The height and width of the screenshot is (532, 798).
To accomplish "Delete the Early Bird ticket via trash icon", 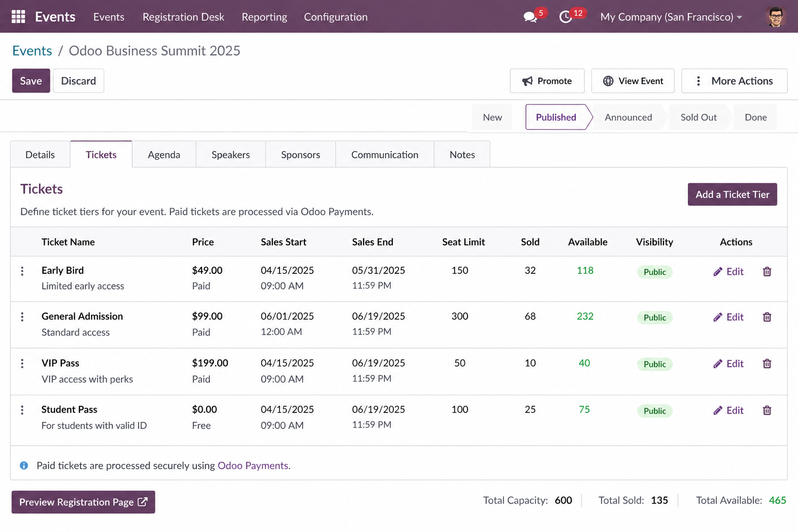I will (x=767, y=272).
